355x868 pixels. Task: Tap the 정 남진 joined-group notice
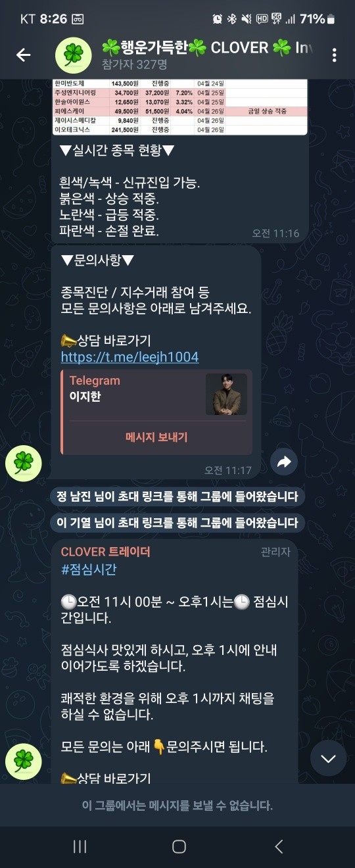(177, 496)
